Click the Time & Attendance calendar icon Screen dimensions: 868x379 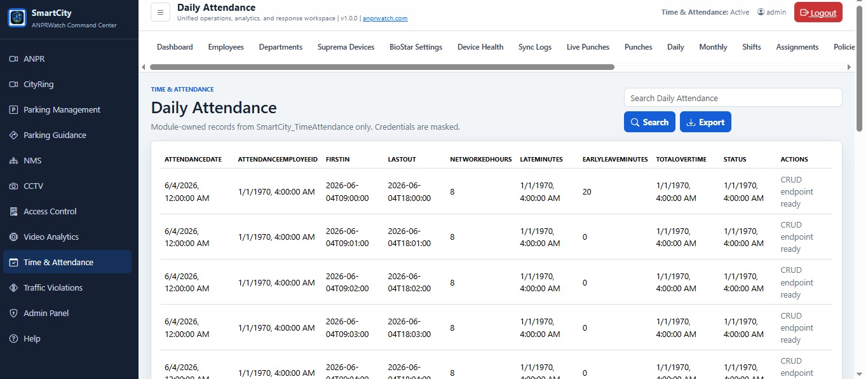pyautogui.click(x=13, y=262)
